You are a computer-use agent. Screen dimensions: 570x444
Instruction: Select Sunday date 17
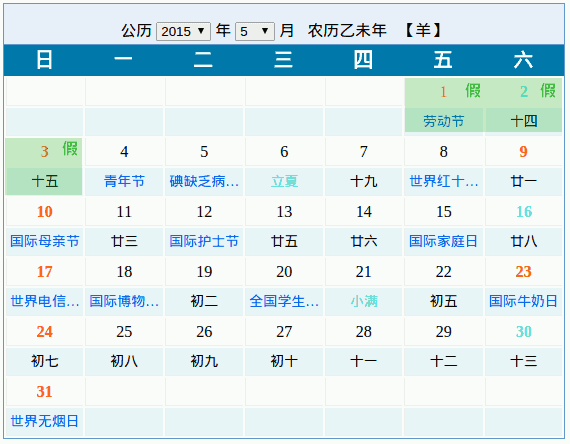(x=45, y=272)
